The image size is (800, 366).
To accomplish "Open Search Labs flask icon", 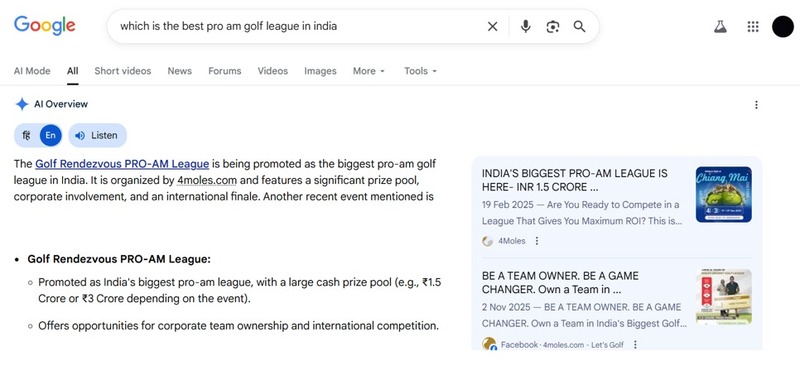I will coord(720,27).
